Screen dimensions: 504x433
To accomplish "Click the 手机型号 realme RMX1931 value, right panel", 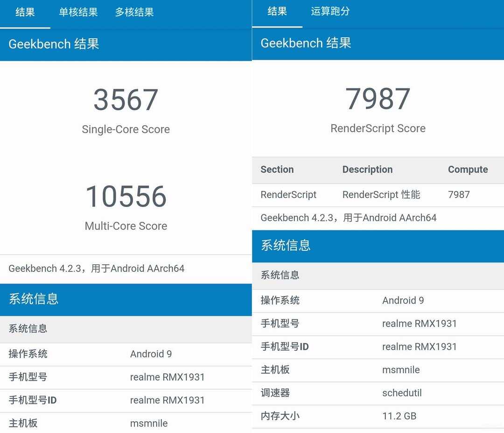I will tap(420, 324).
